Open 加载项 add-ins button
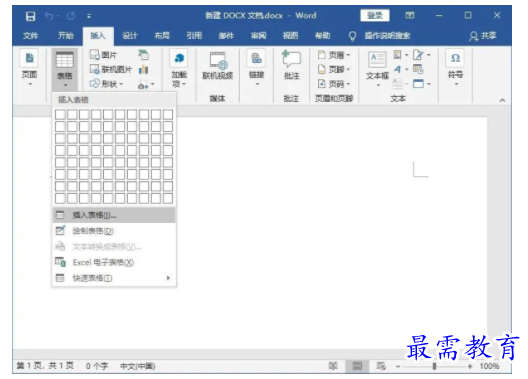 tap(179, 69)
